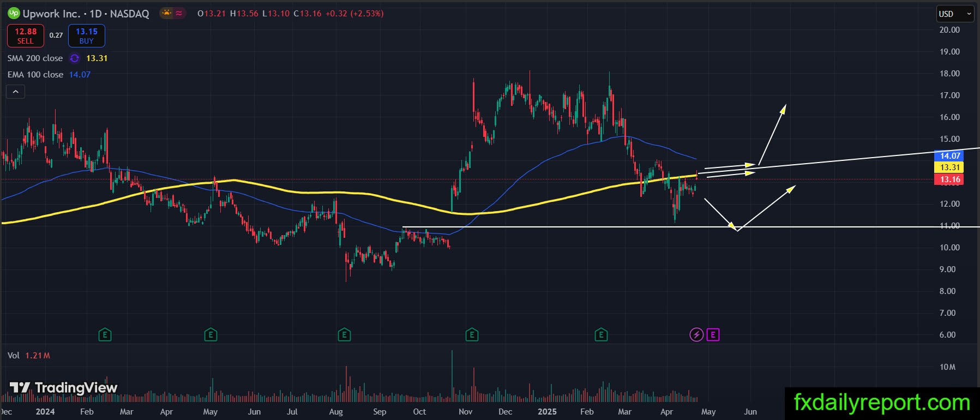The width and height of the screenshot is (980, 420).
Task: Collapse the indicator legend with the chevron
Action: 15,92
